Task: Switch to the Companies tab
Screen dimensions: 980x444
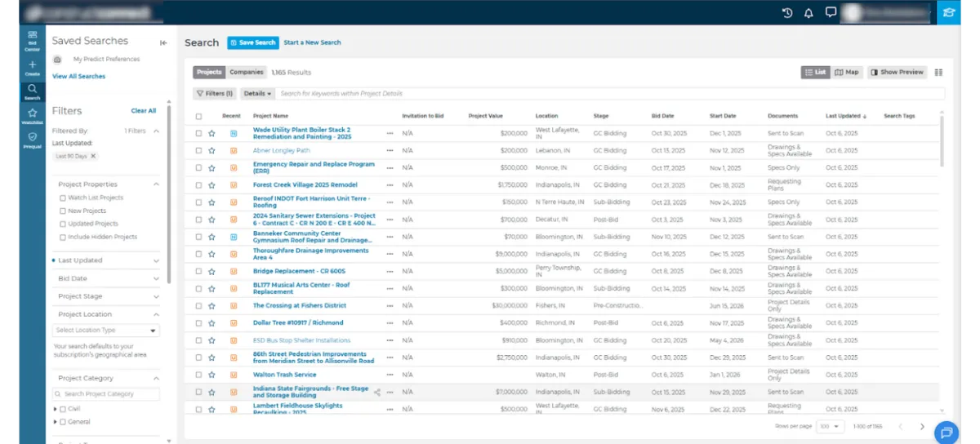Action: [x=246, y=73]
